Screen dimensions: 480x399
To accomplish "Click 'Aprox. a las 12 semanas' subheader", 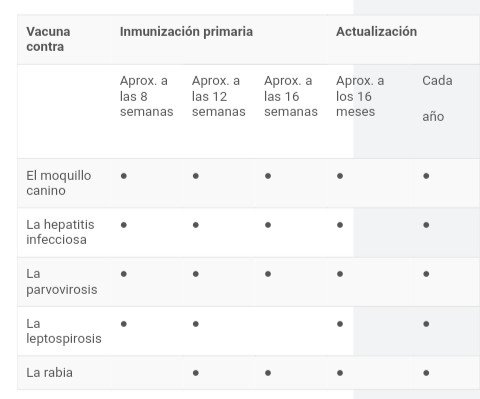I will [x=218, y=96].
